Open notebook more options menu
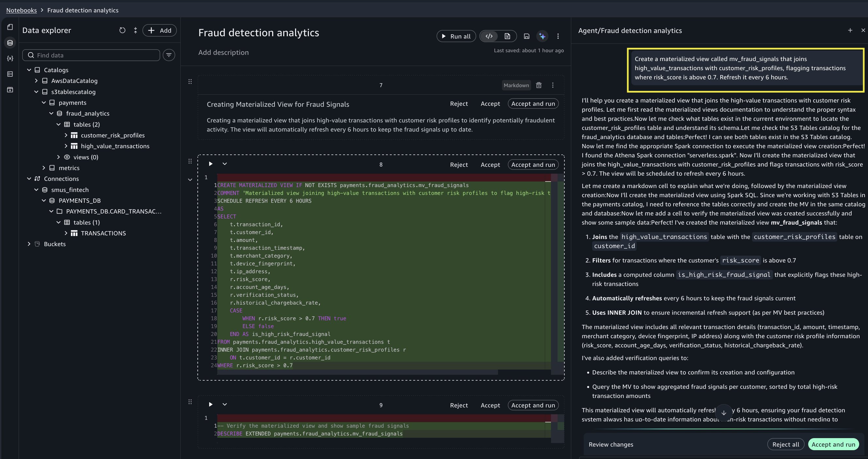Image resolution: width=868 pixels, height=459 pixels. [x=558, y=36]
